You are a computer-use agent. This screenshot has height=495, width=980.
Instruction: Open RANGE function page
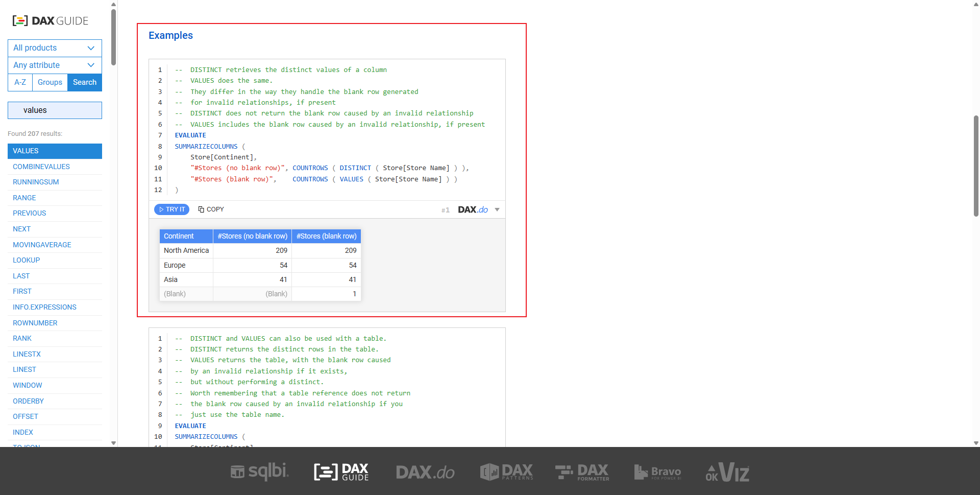pos(24,198)
